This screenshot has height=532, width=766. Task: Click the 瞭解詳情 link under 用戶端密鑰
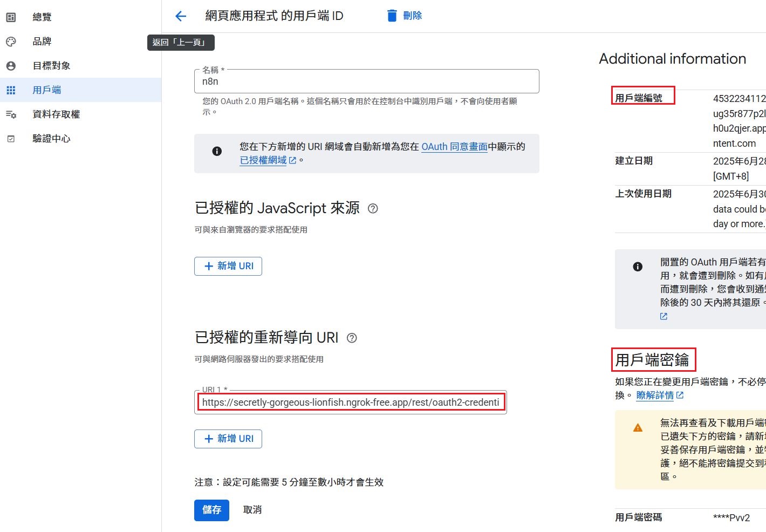click(655, 395)
